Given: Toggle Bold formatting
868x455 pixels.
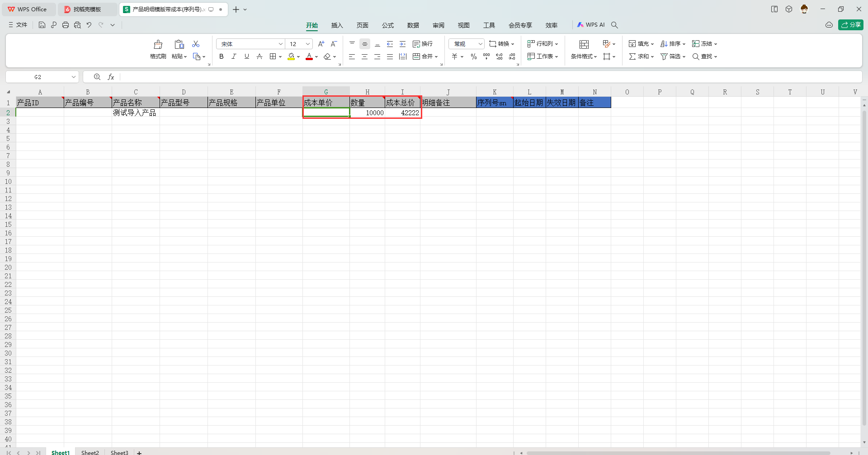Looking at the screenshot, I should pos(221,56).
